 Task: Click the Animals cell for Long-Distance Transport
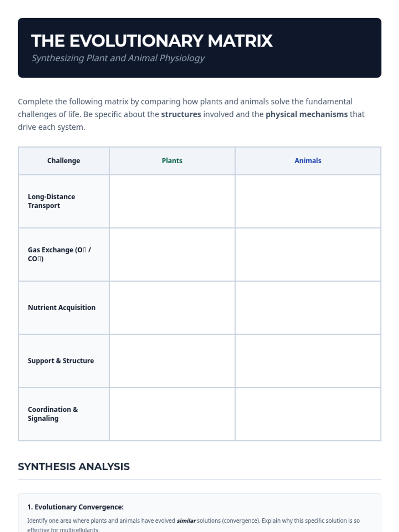(308, 201)
